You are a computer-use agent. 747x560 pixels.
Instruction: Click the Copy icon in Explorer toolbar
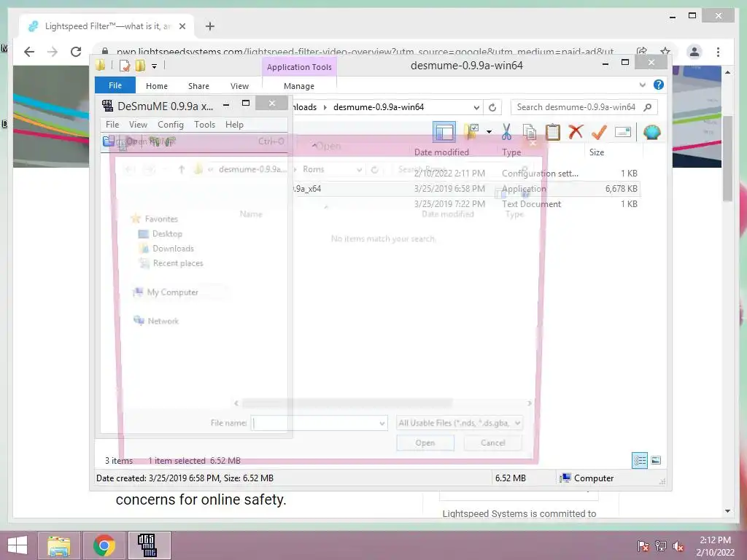530,132
